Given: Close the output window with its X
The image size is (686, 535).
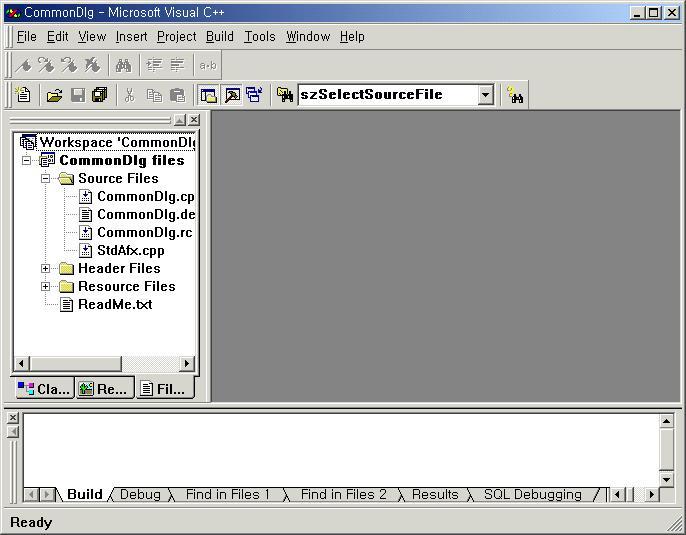Looking at the screenshot, I should click(13, 418).
